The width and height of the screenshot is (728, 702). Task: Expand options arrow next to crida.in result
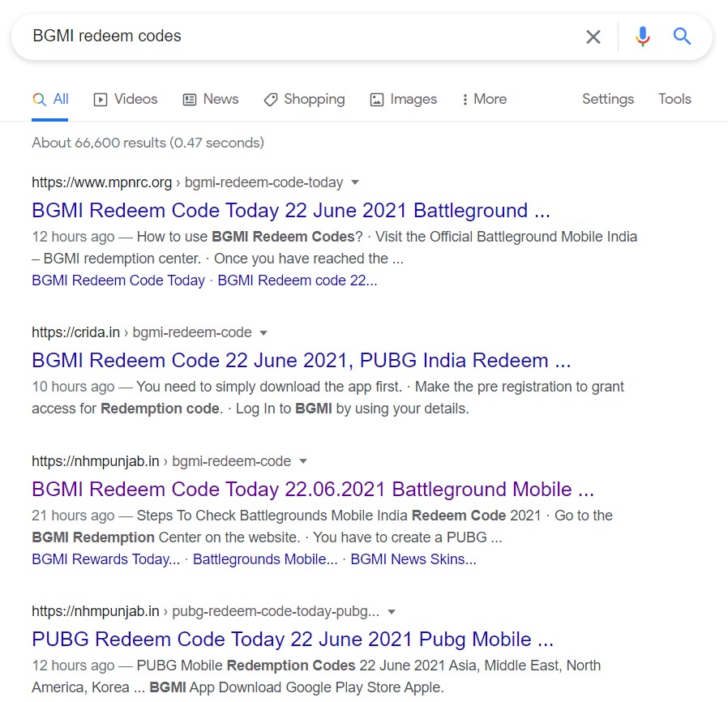pyautogui.click(x=263, y=333)
